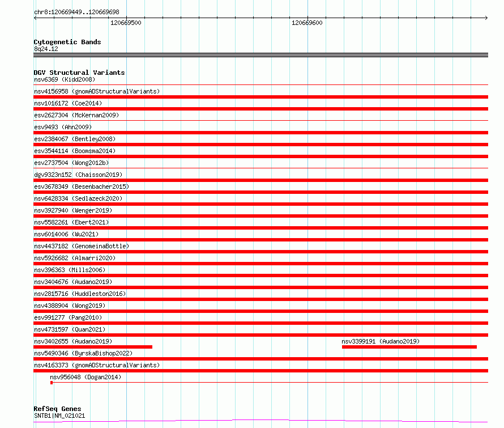Click the nsv6369 (Kidd2008) variant label
504x428 pixels.
(x=65, y=79)
